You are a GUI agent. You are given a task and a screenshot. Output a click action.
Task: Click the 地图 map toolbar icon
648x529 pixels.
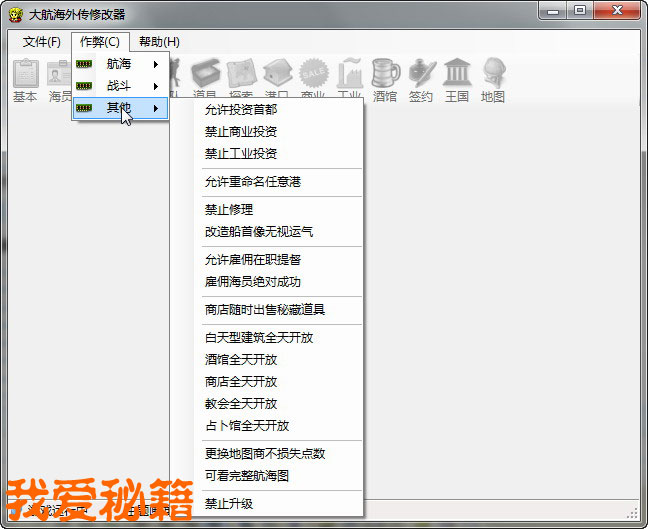[x=493, y=79]
